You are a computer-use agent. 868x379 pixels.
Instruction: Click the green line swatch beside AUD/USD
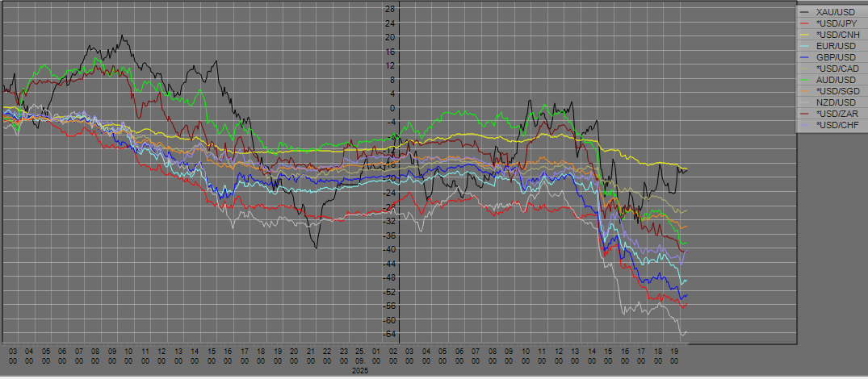(x=804, y=80)
